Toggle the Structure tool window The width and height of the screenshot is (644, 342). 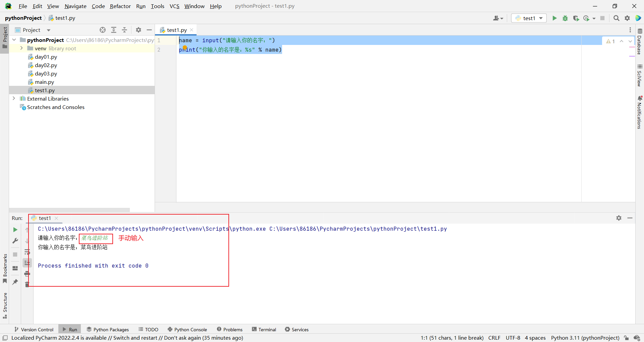tap(5, 305)
